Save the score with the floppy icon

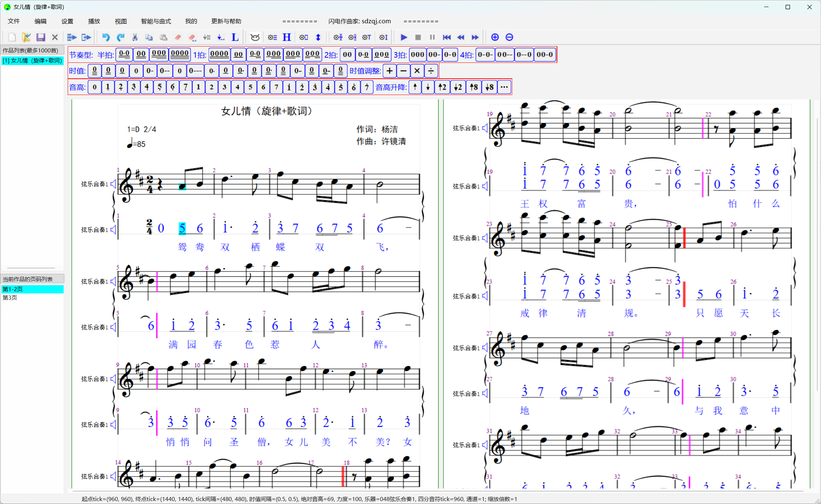click(x=41, y=37)
